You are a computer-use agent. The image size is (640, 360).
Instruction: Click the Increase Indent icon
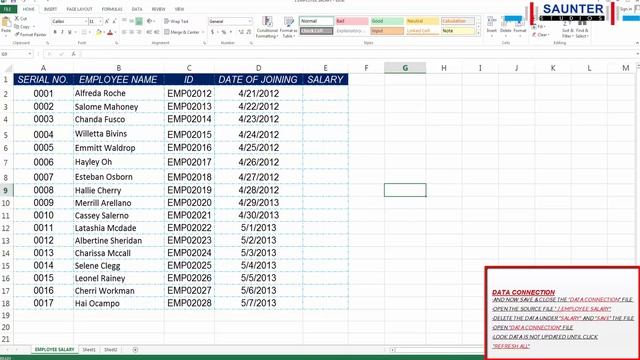click(x=157, y=32)
